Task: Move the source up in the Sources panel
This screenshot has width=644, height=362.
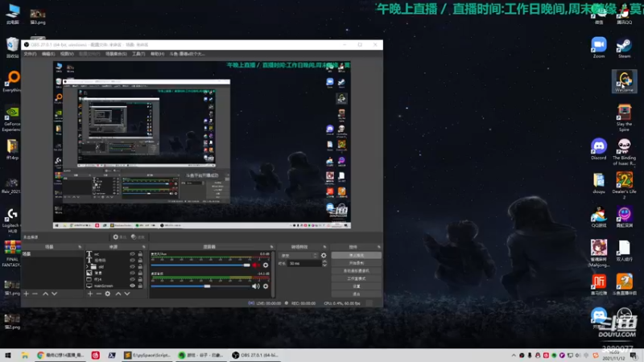Action: (x=118, y=294)
